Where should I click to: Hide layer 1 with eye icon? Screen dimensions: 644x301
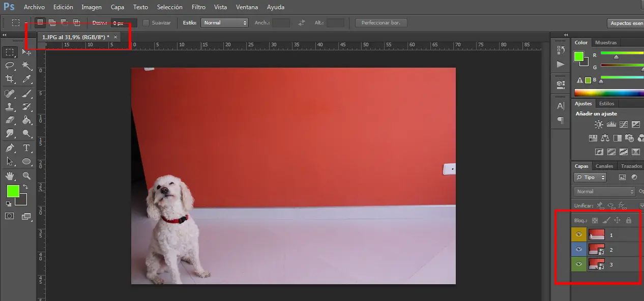click(x=579, y=235)
